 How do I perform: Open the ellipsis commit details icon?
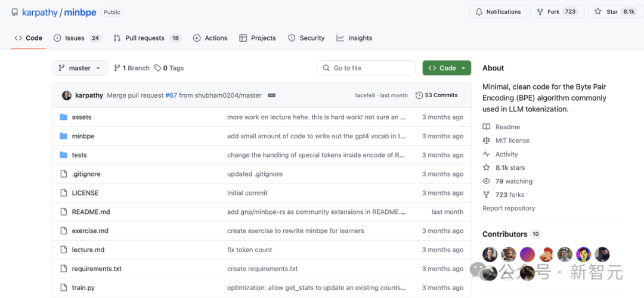click(271, 95)
